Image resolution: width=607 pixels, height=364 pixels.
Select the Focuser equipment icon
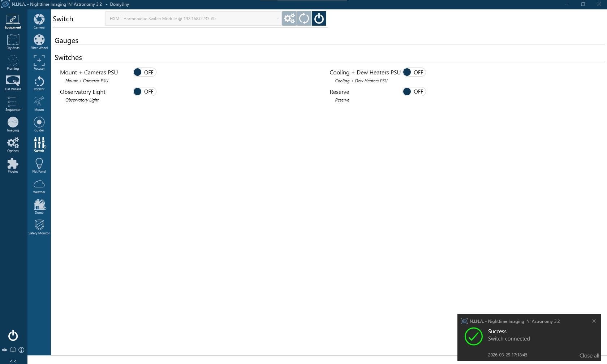pyautogui.click(x=39, y=62)
